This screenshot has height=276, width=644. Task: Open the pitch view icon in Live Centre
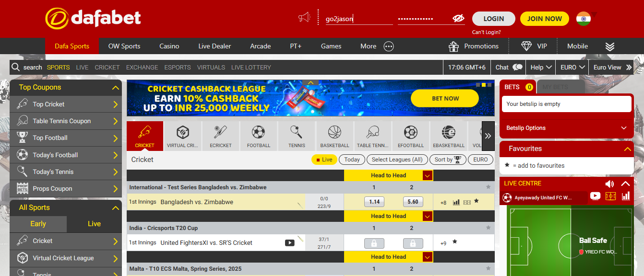(x=610, y=195)
